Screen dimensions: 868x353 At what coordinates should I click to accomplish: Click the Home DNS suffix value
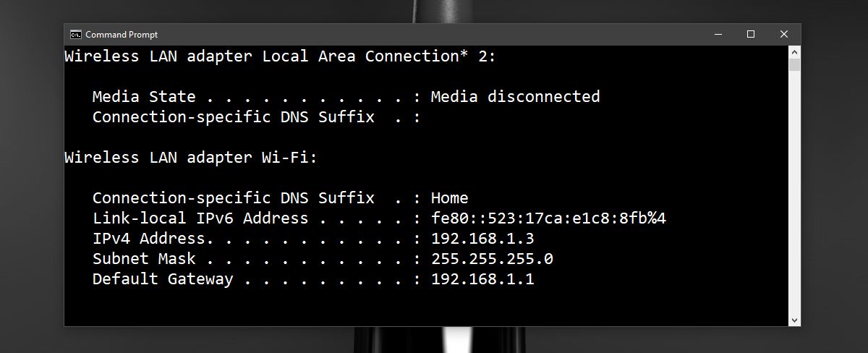(x=449, y=198)
